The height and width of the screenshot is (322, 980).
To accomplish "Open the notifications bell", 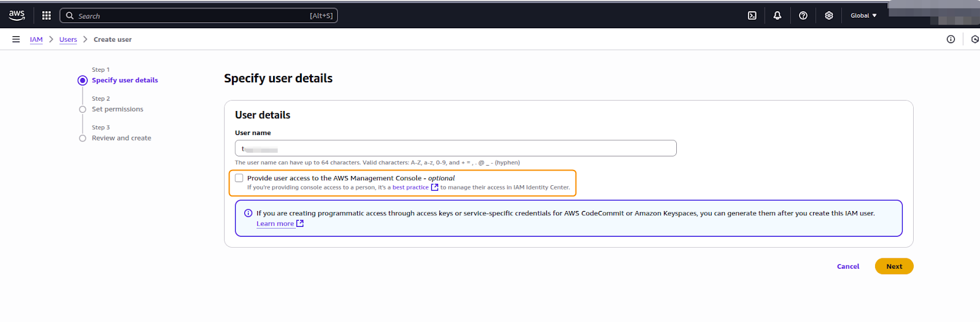I will [777, 15].
